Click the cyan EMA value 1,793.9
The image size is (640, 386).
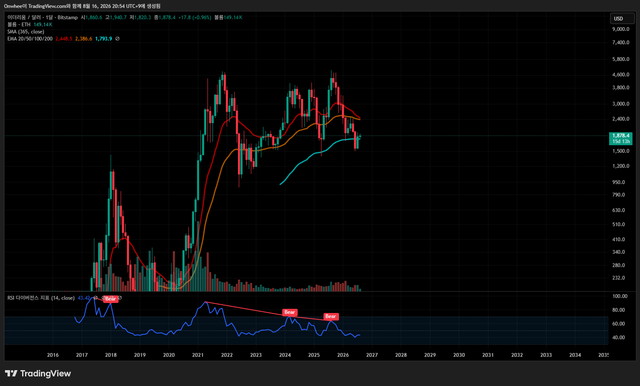pyautogui.click(x=104, y=39)
